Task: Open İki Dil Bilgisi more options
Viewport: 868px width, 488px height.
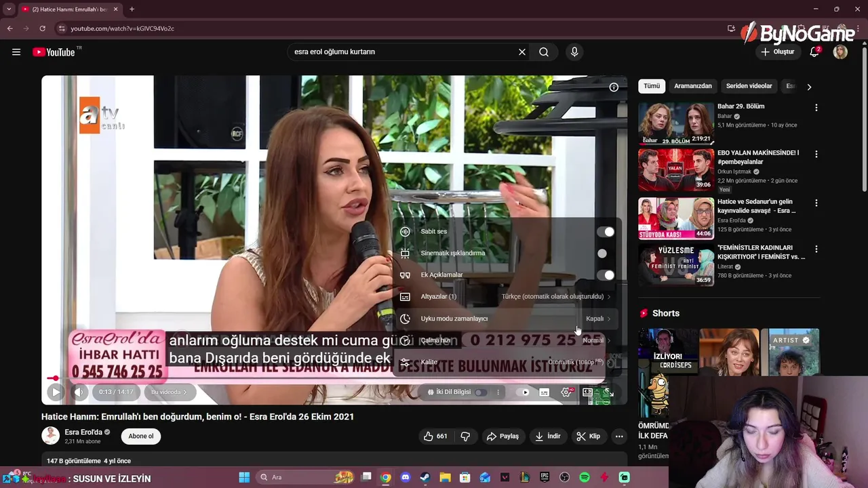Action: coord(498,392)
